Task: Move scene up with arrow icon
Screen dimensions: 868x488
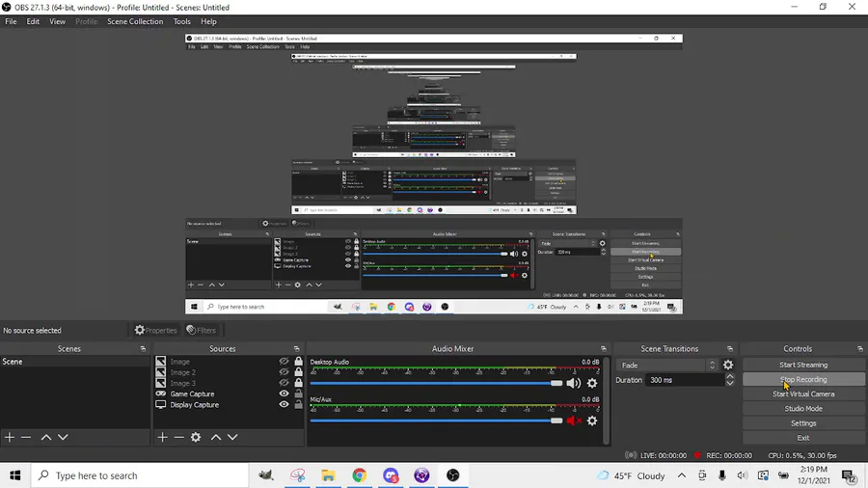Action: point(46,437)
